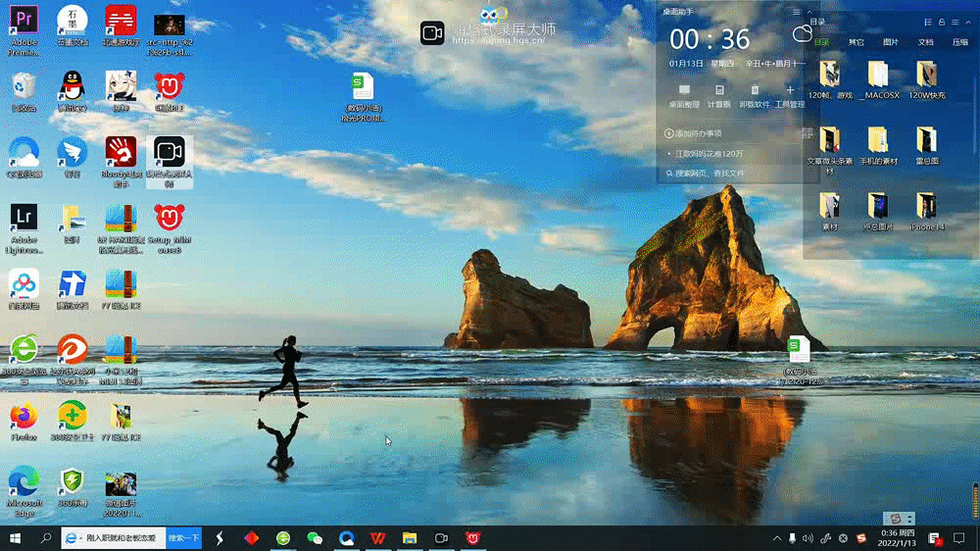Select the first green tab in folder panel
Image resolution: width=980 pixels, height=551 pixels.
(x=822, y=42)
